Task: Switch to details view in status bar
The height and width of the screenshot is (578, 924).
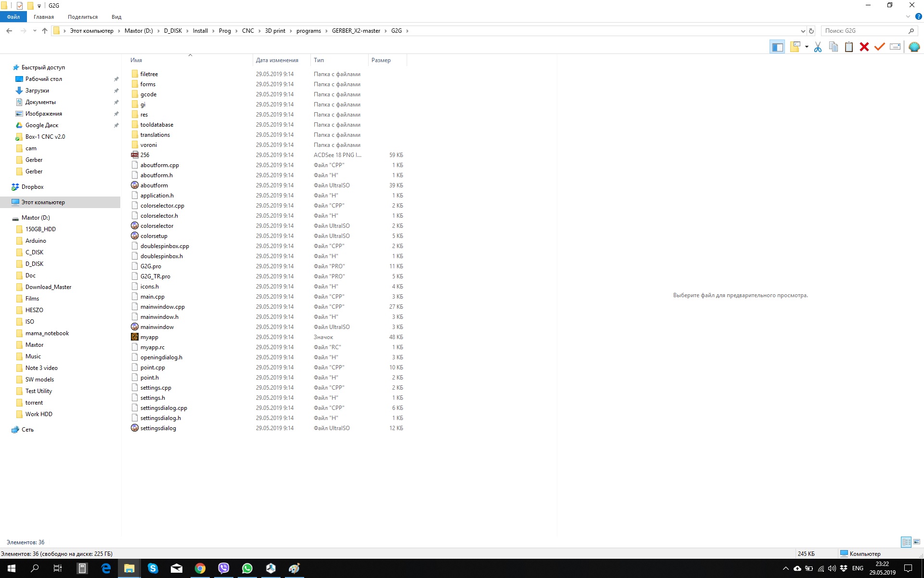Action: click(906, 542)
